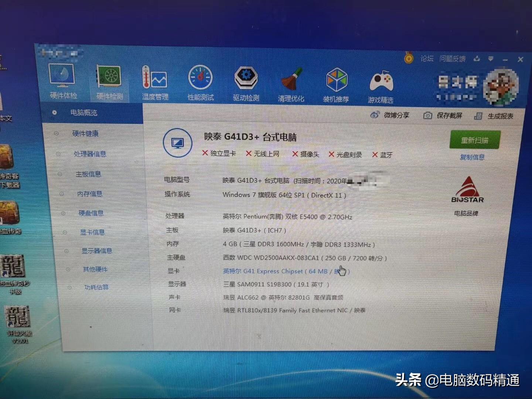
Task: Click the WDC WD2500AAKX hard disk text
Action: tap(305, 258)
